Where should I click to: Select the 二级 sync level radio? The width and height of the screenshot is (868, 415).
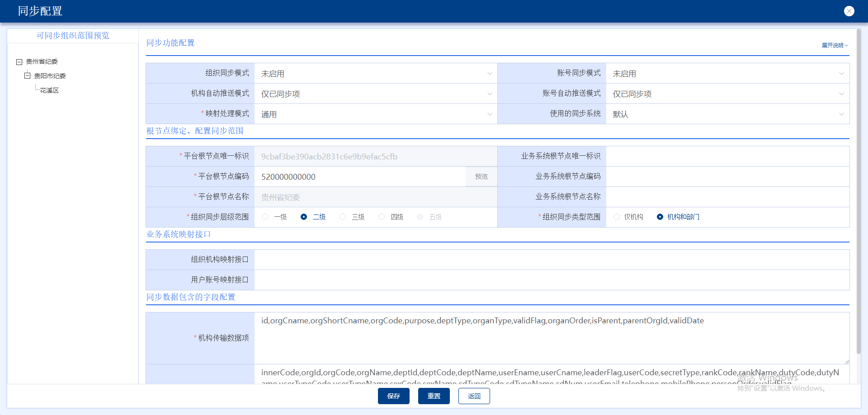pos(304,217)
